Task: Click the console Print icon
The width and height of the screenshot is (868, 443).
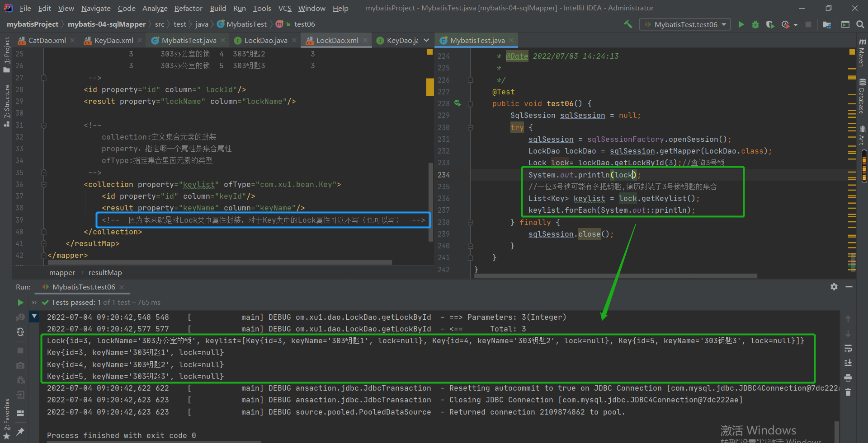Action: 848,378
